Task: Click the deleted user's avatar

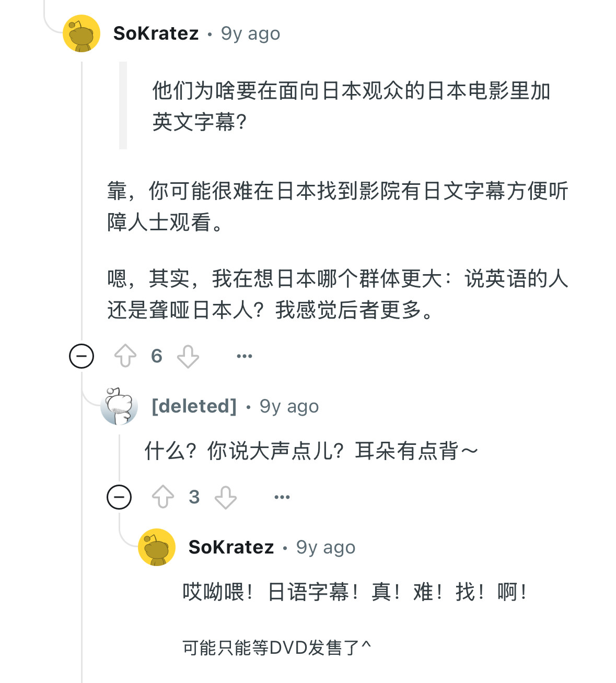Action: coord(119,406)
